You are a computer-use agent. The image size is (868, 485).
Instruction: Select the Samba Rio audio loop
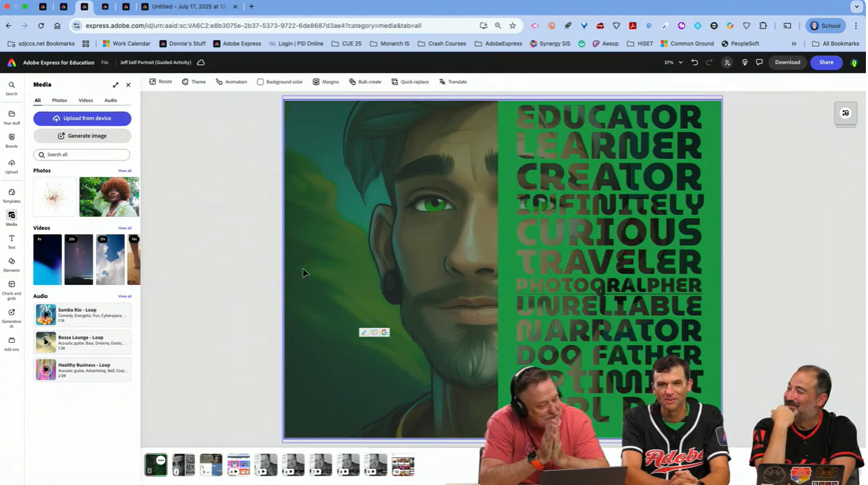click(x=82, y=314)
